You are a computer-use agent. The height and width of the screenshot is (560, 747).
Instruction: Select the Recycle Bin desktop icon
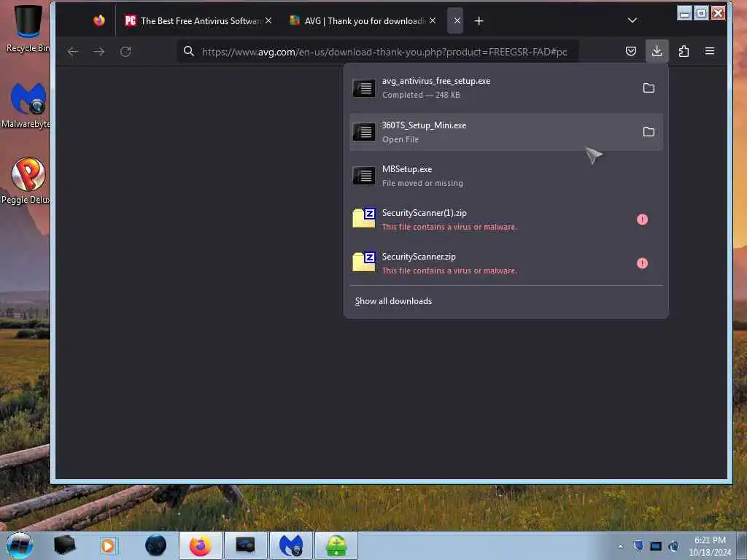[x=28, y=29]
